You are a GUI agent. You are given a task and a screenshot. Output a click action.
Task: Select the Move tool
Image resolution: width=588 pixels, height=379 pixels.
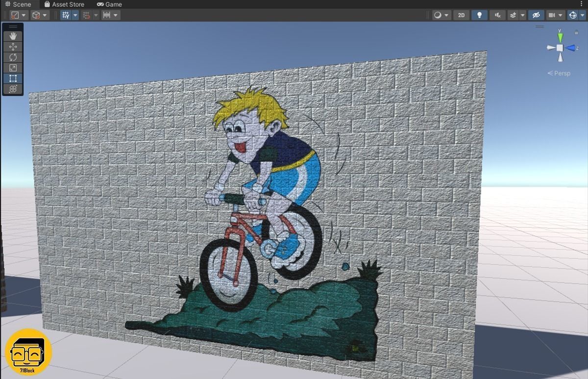pos(13,47)
